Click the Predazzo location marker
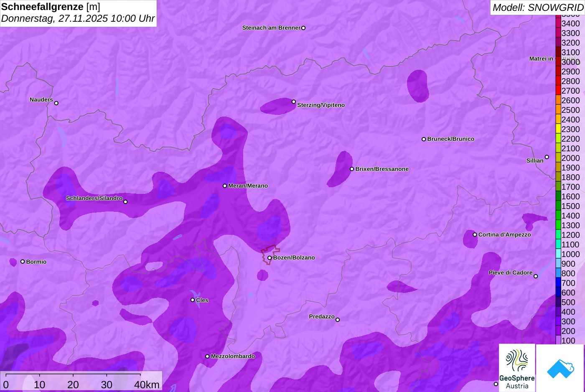This screenshot has width=585, height=392. pyautogui.click(x=338, y=320)
